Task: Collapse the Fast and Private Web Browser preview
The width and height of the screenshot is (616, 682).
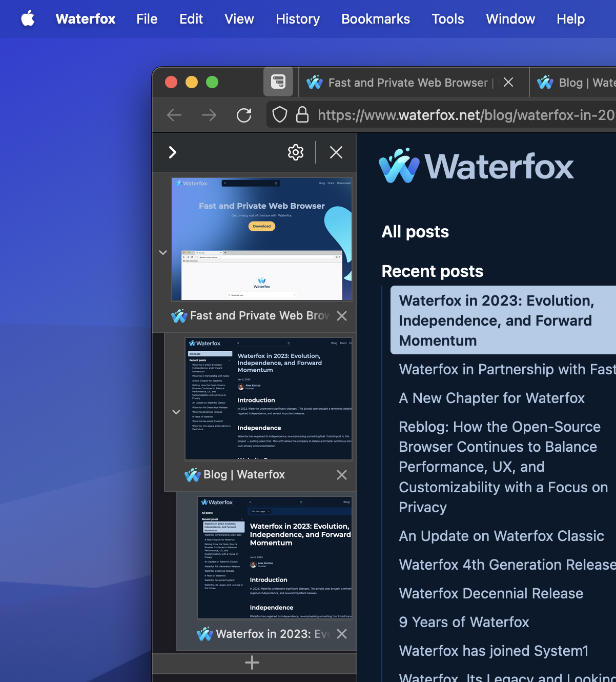Action: point(163,252)
